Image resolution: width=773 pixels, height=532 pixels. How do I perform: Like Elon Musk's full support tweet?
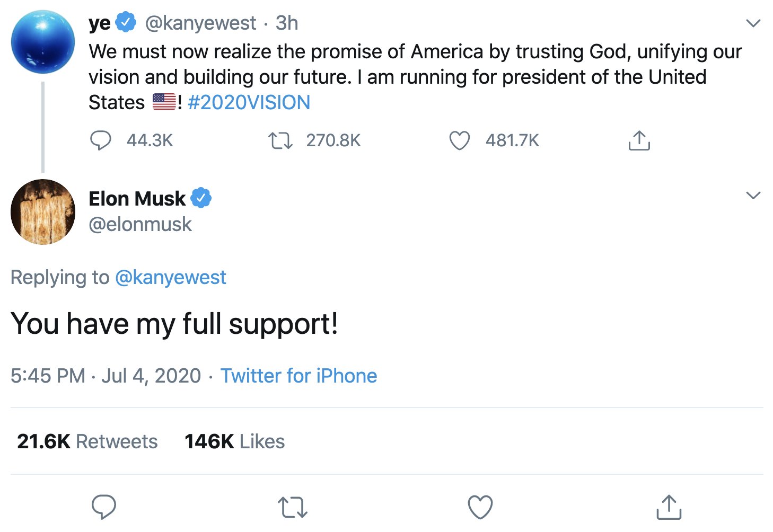click(x=480, y=507)
